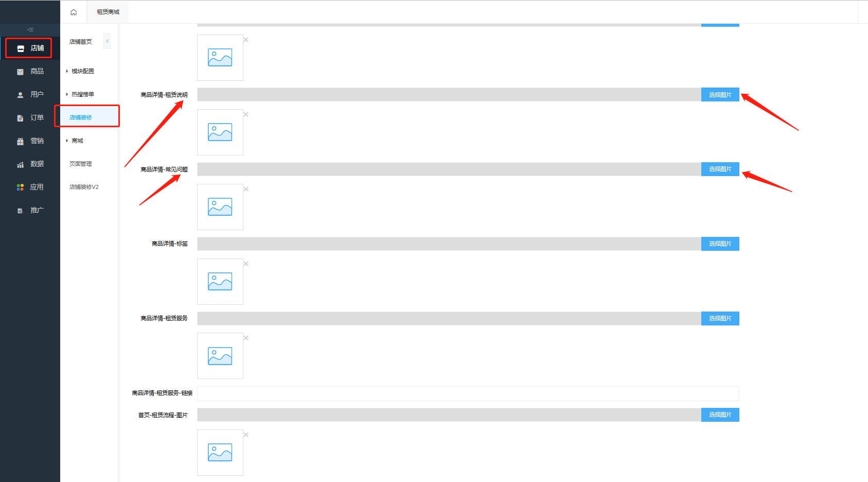This screenshot has width=868, height=482.
Task: Click 选择图片 for 商品详情-租赁说明
Action: (720, 95)
